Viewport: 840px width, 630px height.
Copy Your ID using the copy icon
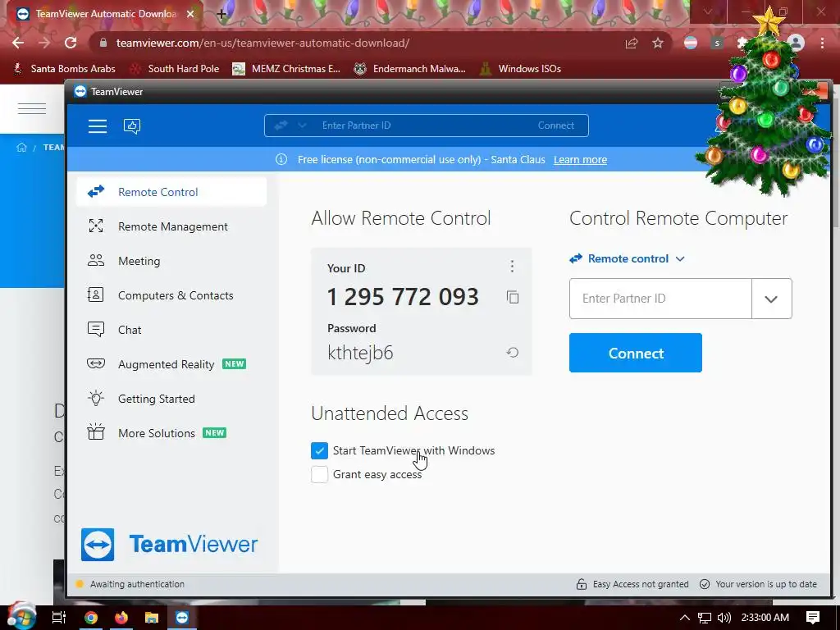513,297
